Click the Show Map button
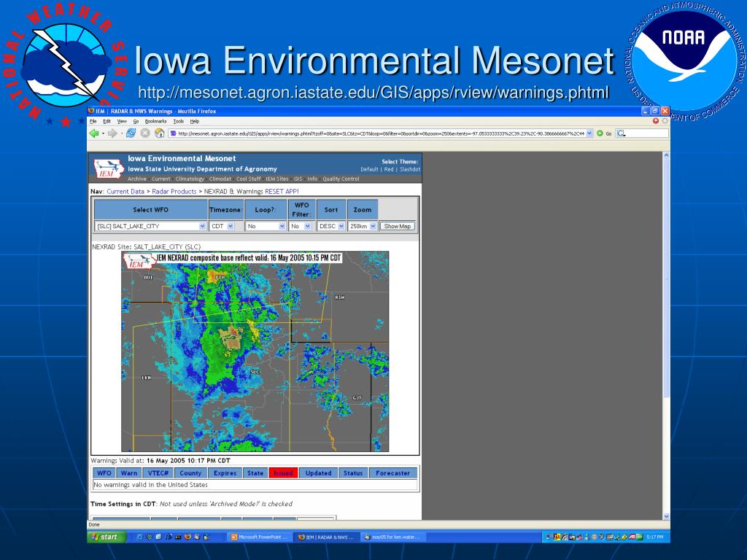This screenshot has width=747, height=560. pyautogui.click(x=398, y=226)
